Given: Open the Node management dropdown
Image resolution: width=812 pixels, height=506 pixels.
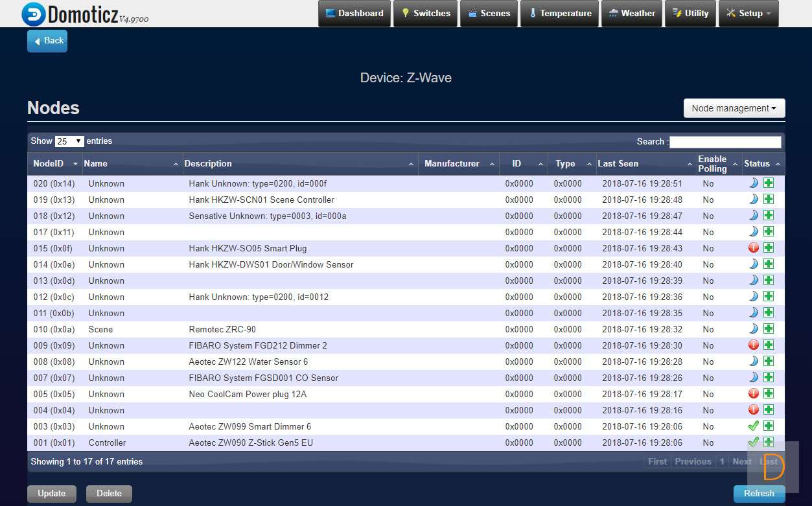Looking at the screenshot, I should tap(734, 108).
